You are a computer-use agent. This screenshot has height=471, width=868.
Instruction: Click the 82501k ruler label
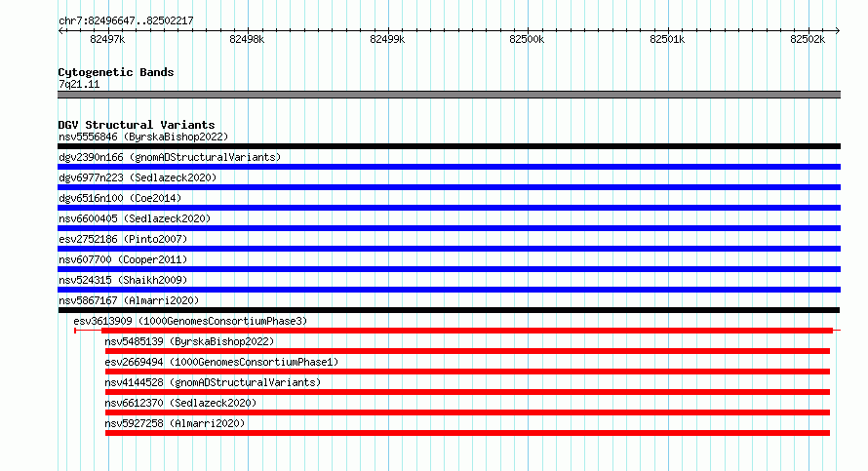(668, 39)
